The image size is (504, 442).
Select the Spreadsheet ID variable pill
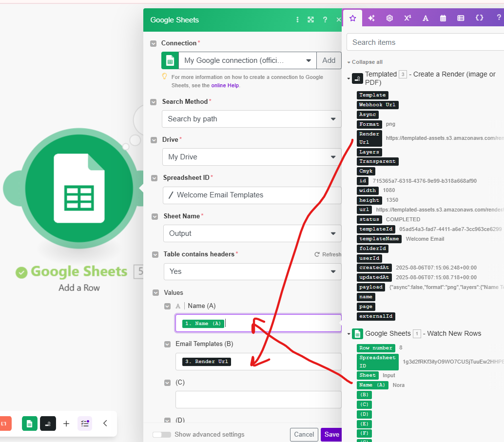(377, 362)
